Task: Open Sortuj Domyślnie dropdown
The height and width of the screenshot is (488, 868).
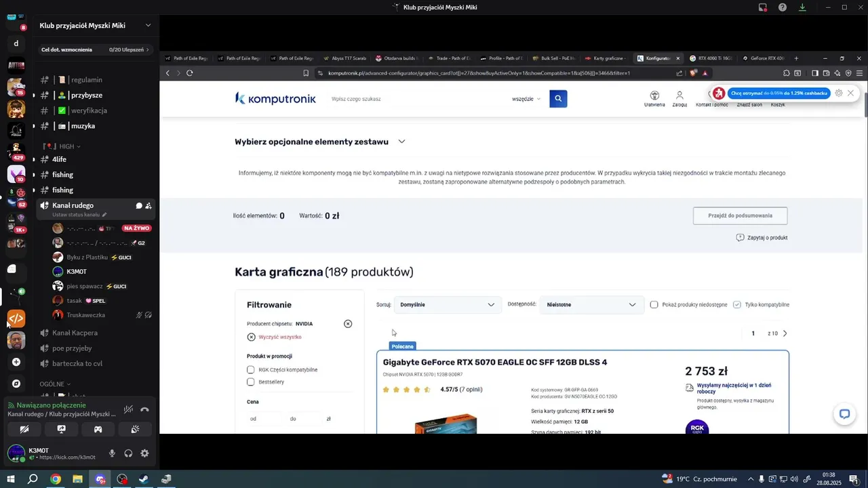Action: 448,305
